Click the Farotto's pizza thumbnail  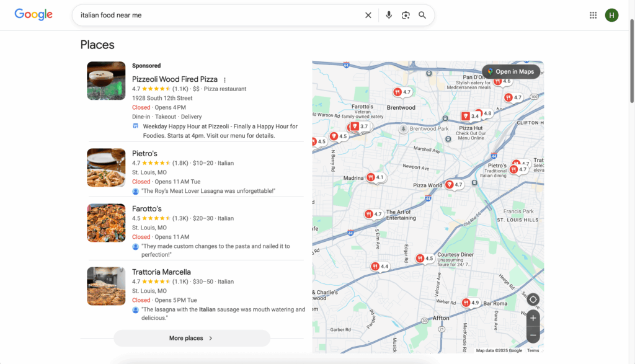(x=105, y=223)
